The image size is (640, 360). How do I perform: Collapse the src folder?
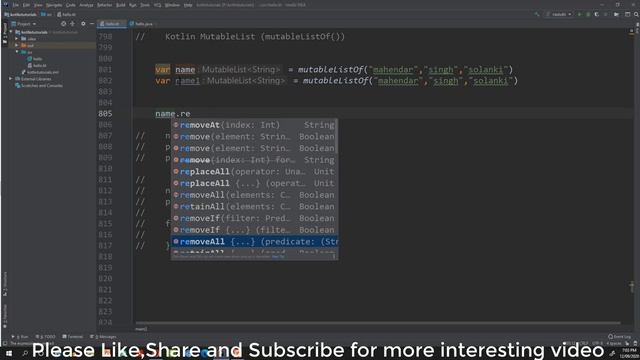click(17, 52)
